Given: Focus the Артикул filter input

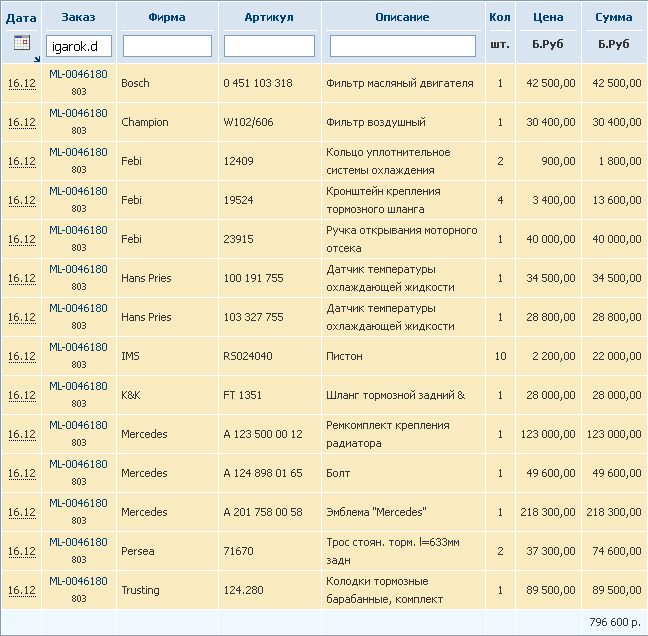Looking at the screenshot, I should (269, 46).
